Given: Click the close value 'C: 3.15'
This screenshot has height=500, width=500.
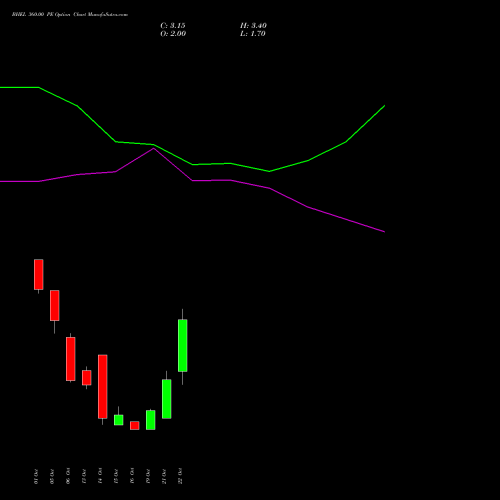Looking at the screenshot, I should pos(173,26).
